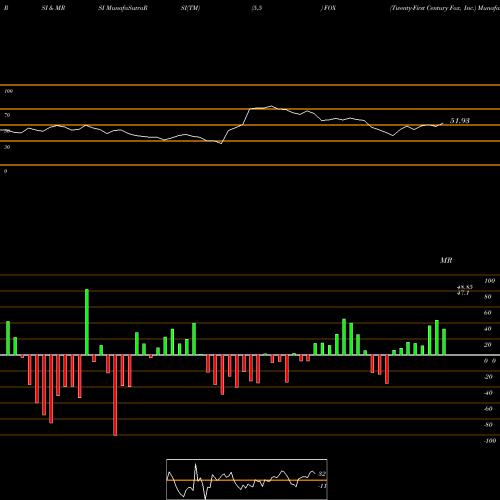The image size is (500, 500).
Task: Click the -40 label on the MR axis
Action: [x=488, y=393]
